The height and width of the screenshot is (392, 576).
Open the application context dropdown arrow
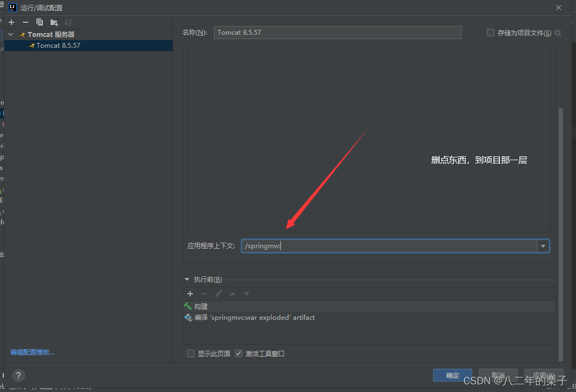tap(543, 246)
